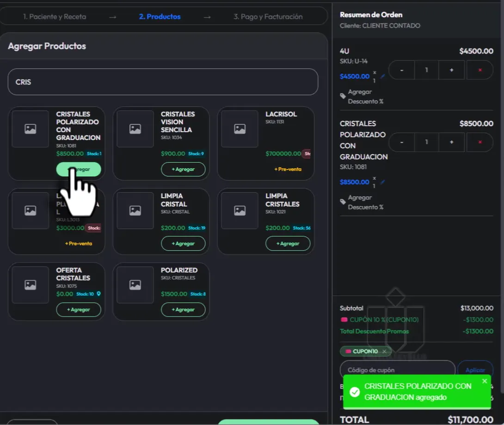Select the 2. Productos step
Image resolution: width=504 pixels, height=425 pixels.
[x=160, y=17]
